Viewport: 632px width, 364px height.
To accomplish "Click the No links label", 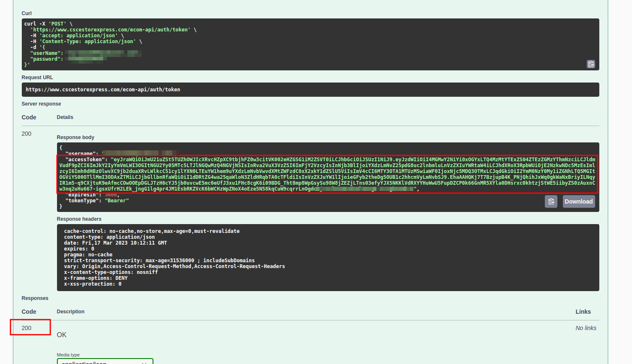I will coord(585,328).
